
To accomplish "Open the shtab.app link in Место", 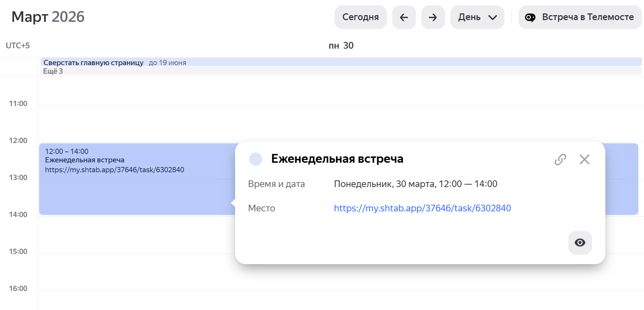I will (x=422, y=208).
